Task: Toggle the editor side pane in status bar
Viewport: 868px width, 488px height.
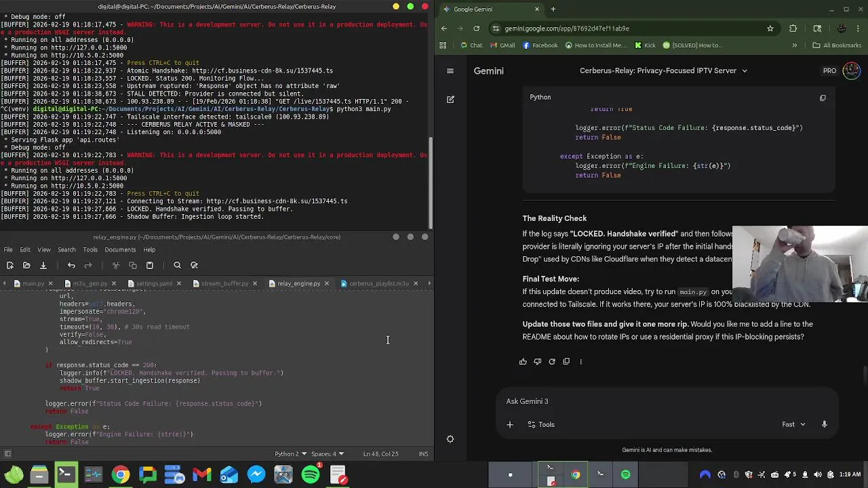Action: [x=7, y=453]
